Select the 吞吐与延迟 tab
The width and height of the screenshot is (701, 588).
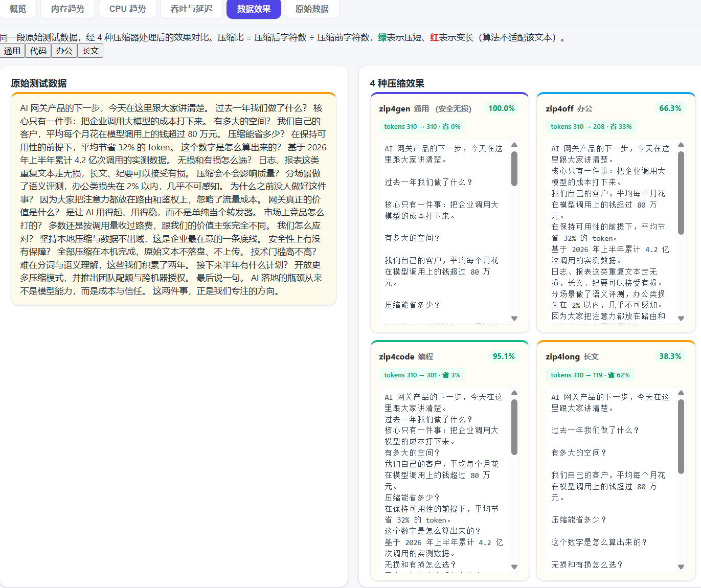(x=191, y=9)
